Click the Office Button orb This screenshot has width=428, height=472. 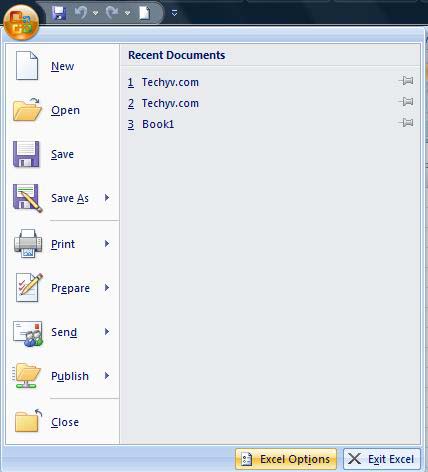click(x=21, y=21)
